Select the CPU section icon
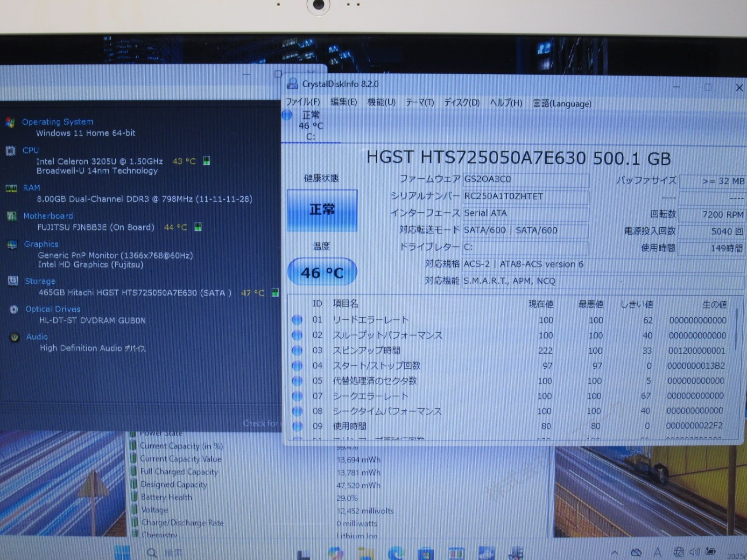 pyautogui.click(x=10, y=150)
